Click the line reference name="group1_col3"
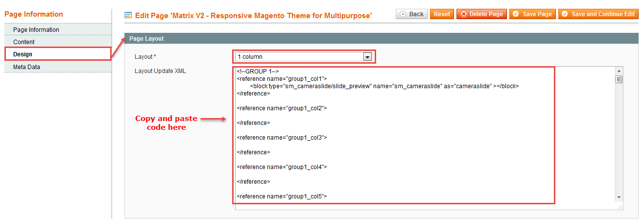Viewport: 644px width, 219px height. click(x=282, y=138)
